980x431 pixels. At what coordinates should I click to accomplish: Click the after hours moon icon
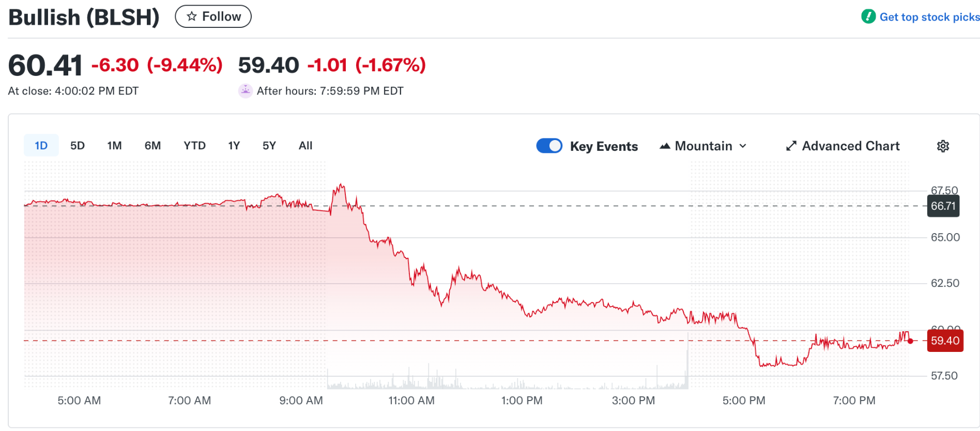tap(245, 91)
